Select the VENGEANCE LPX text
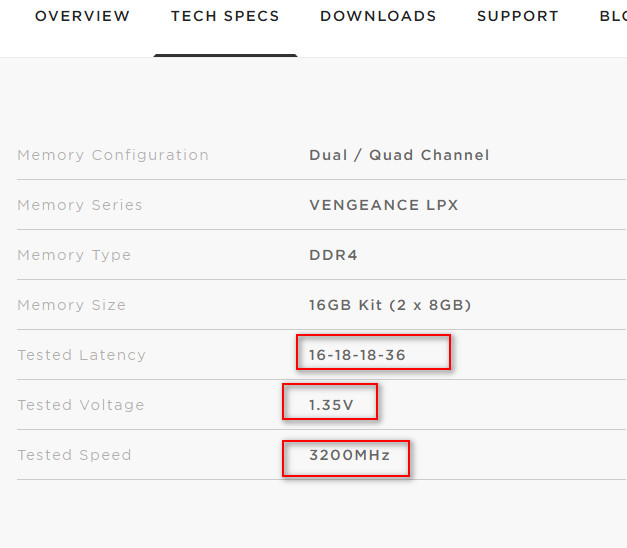 [x=383, y=205]
